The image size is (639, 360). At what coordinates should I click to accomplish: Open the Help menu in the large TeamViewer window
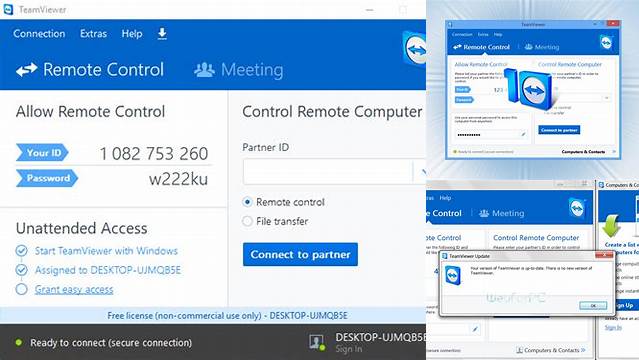tap(132, 33)
